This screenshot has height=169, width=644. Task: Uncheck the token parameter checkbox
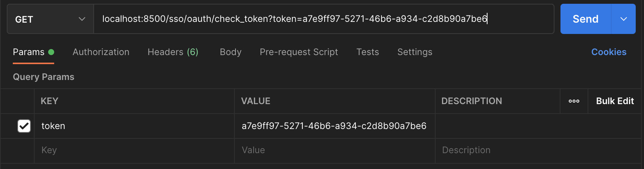point(24,126)
